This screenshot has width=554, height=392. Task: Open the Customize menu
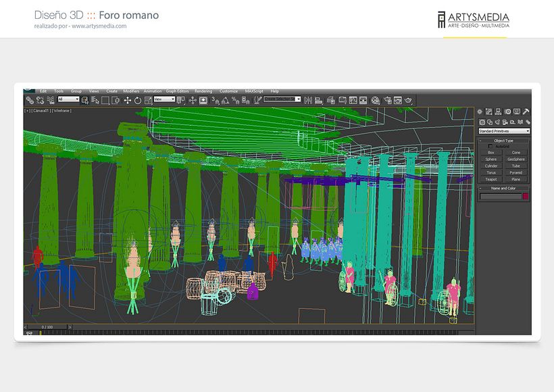pyautogui.click(x=228, y=91)
